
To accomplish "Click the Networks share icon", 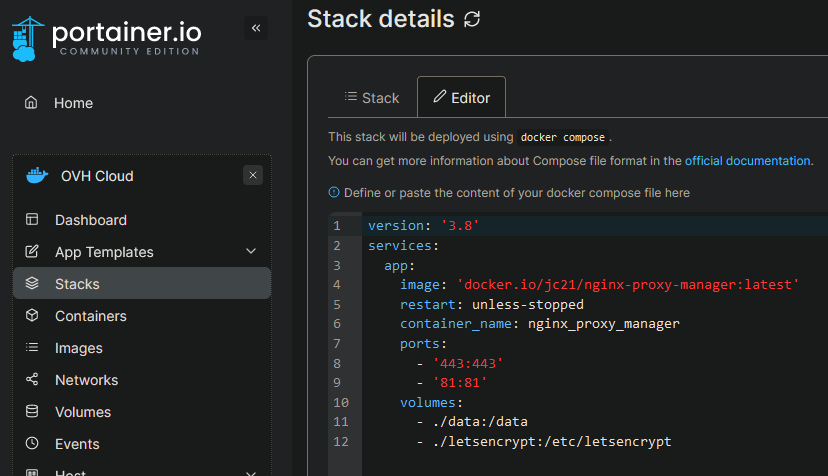I will 32,380.
